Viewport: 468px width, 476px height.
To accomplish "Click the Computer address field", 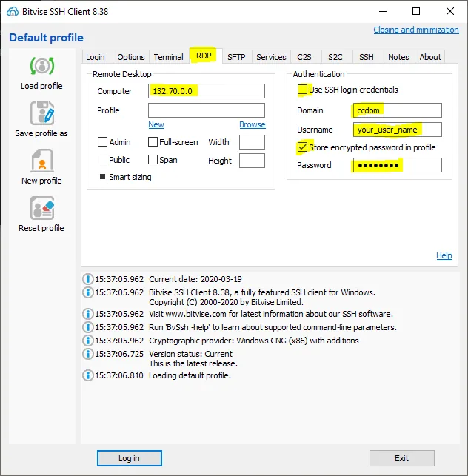I will [207, 91].
